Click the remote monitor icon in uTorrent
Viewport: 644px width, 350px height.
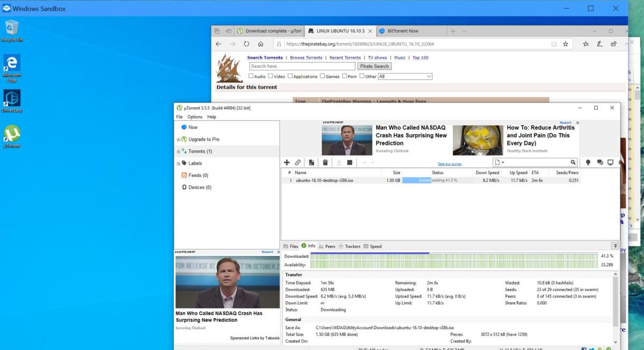tap(611, 162)
